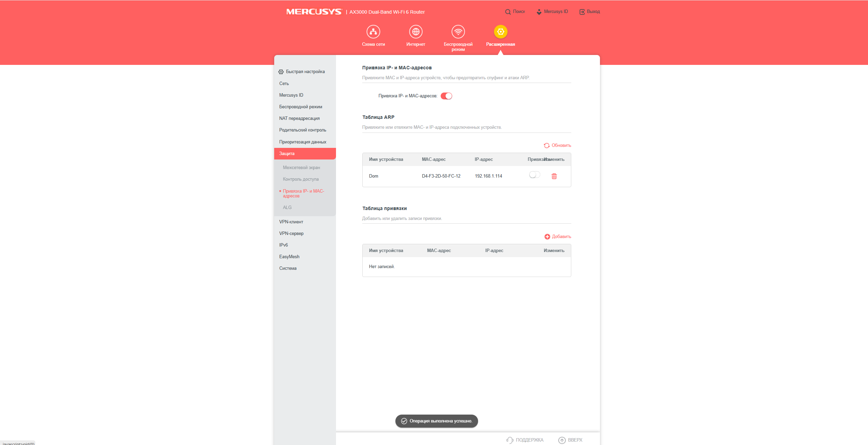Open the Схема сети network map icon
Viewport: 868px width, 445px height.
point(373,32)
